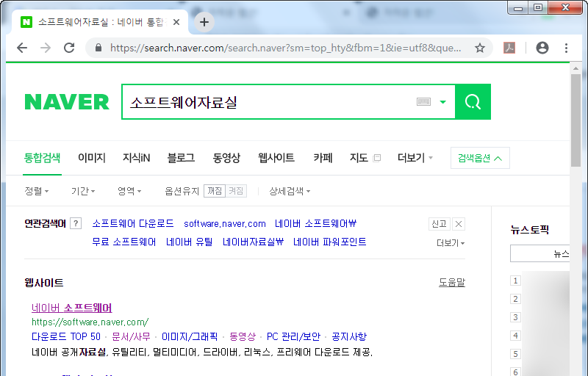The image size is (588, 376).
Task: Open the 연관검색어 help question mark
Action: pyautogui.click(x=76, y=223)
